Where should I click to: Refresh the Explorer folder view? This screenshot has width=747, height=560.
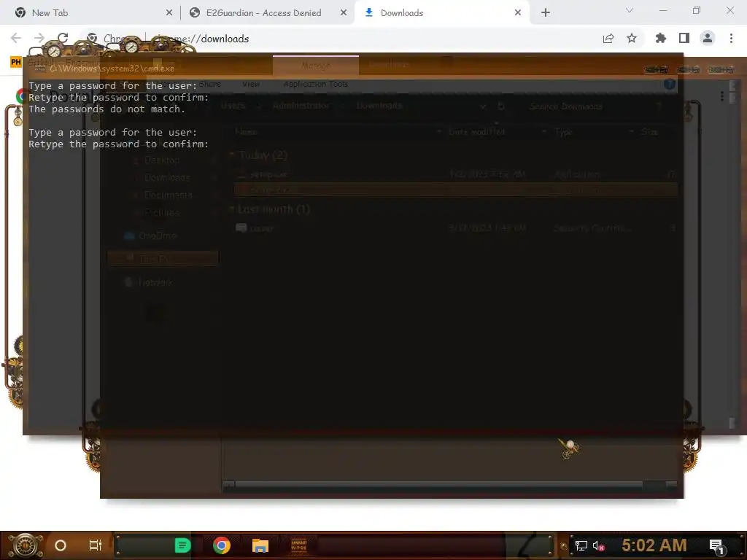click(500, 106)
